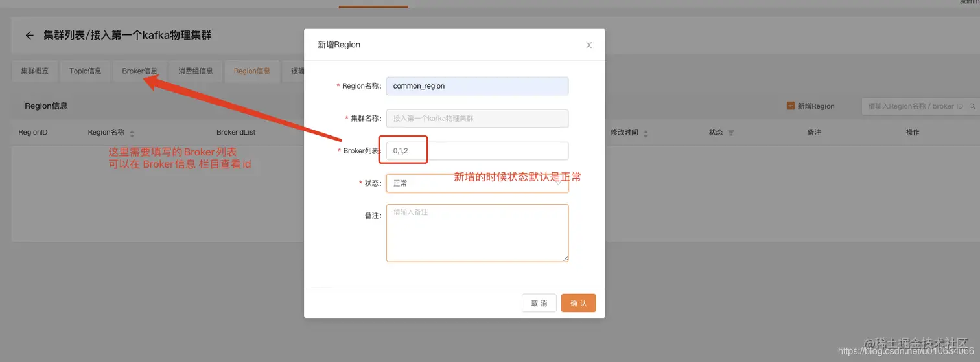Click the 取消 button in the dialog
The width and height of the screenshot is (980, 362).
click(x=539, y=303)
